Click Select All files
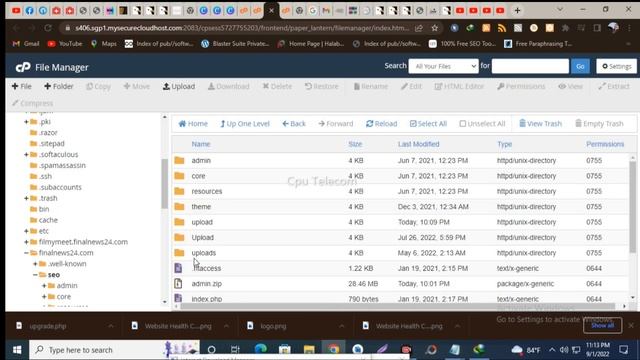The image size is (640, 360). pos(428,124)
